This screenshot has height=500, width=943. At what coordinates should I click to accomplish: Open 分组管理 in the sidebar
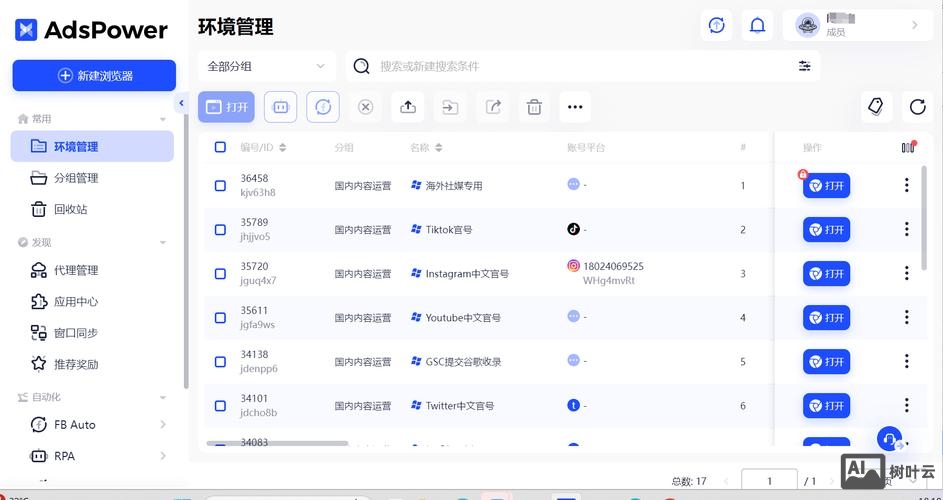point(92,178)
